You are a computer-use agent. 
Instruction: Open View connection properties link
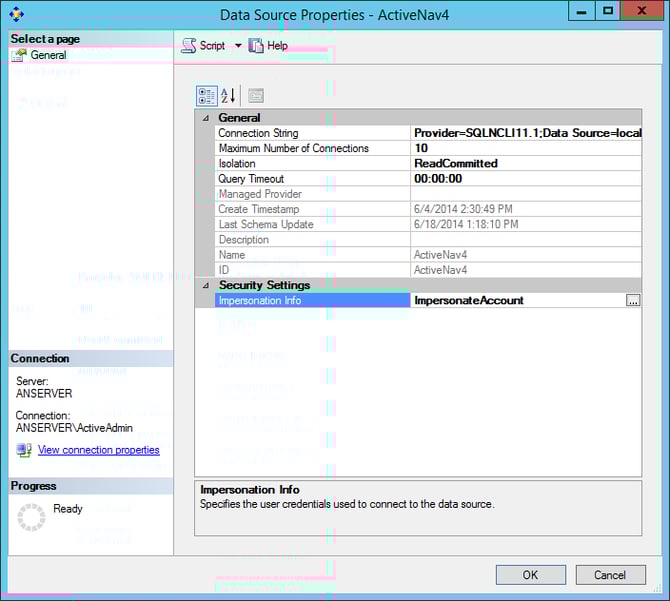99,450
